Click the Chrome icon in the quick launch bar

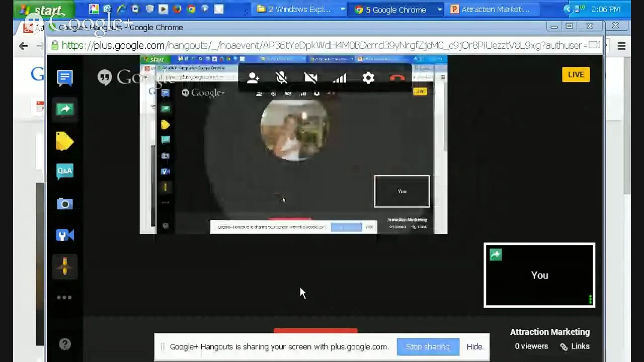coord(191,9)
